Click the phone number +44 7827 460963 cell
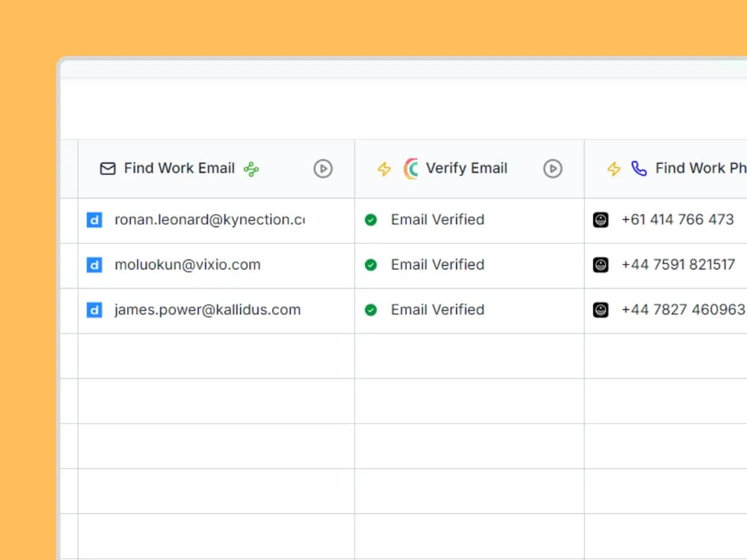This screenshot has width=747, height=560. point(679,310)
